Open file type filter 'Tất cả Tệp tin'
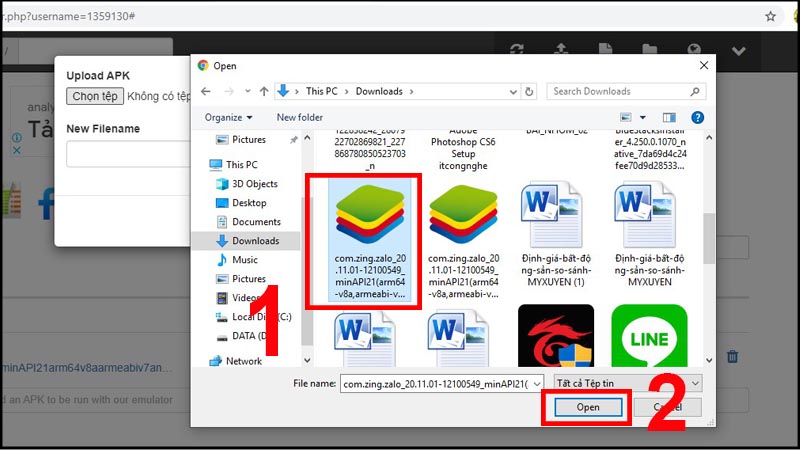Screen dimensions: 800x450 (628, 383)
